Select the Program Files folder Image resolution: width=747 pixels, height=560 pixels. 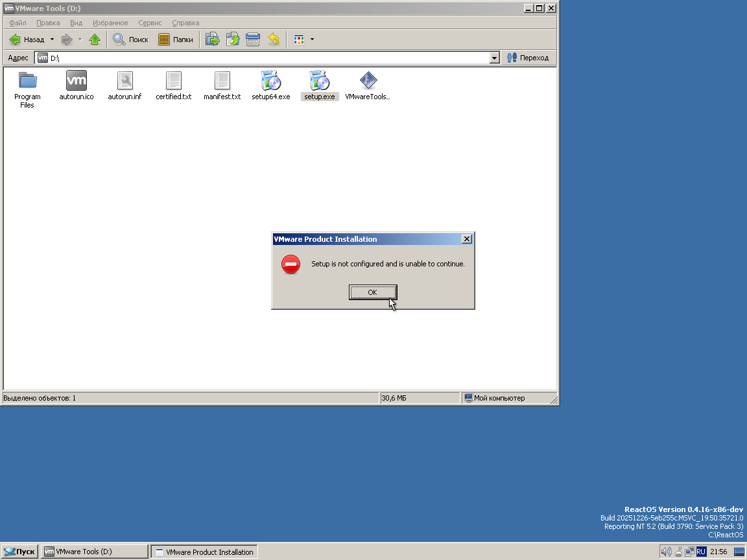(x=27, y=82)
